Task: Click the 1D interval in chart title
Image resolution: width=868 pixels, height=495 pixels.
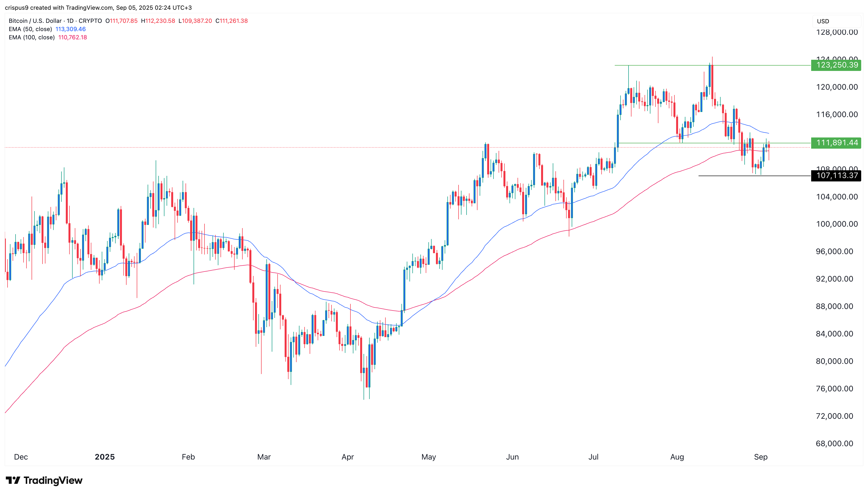Action: point(70,21)
